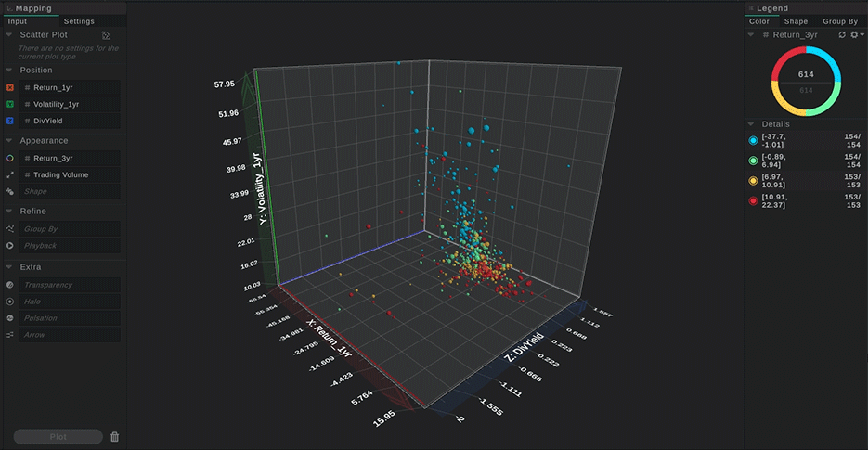868x450 pixels.
Task: Collapse the Position section
Action: pos(9,71)
